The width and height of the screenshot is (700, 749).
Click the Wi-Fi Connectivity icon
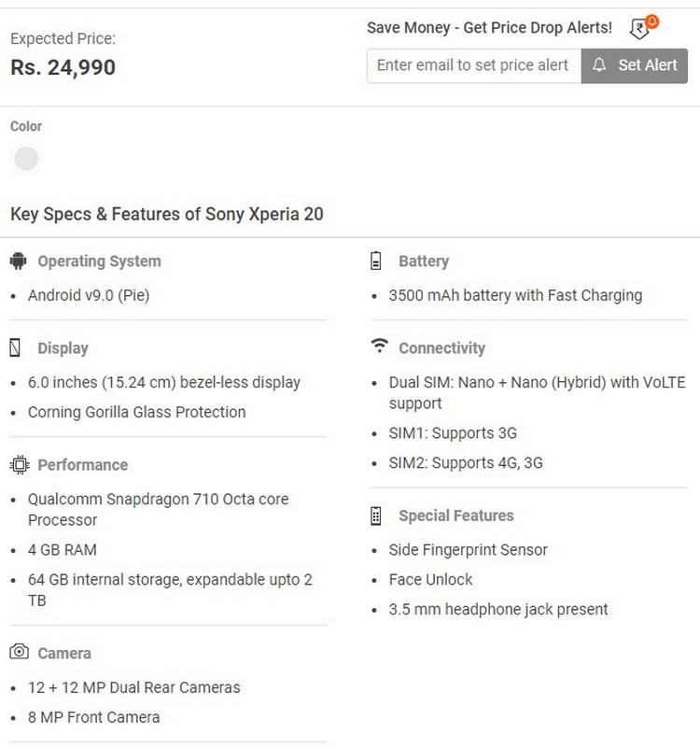380,346
